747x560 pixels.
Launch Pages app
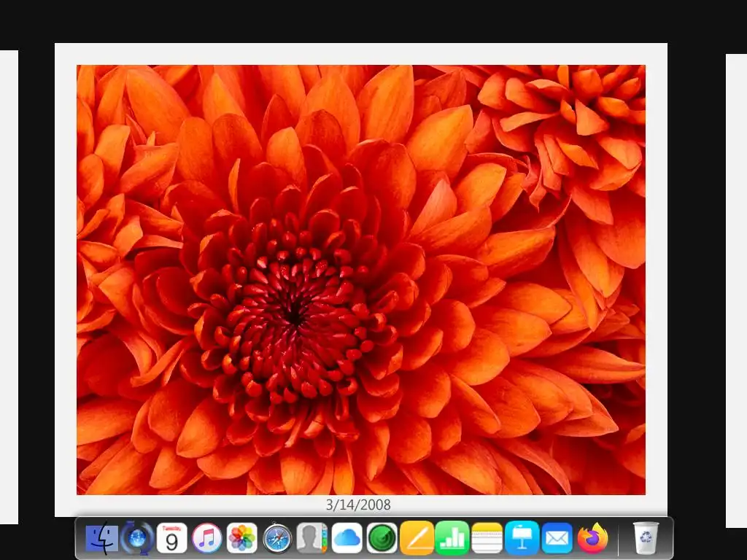click(x=417, y=539)
